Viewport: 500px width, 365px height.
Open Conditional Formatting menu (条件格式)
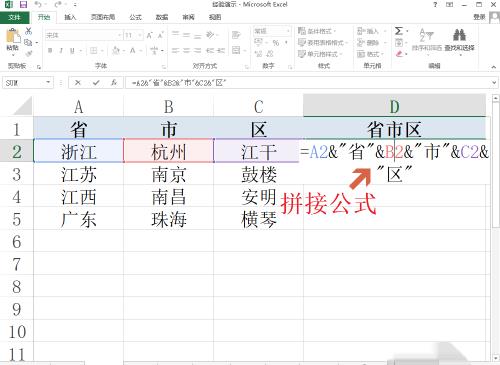coord(317,31)
